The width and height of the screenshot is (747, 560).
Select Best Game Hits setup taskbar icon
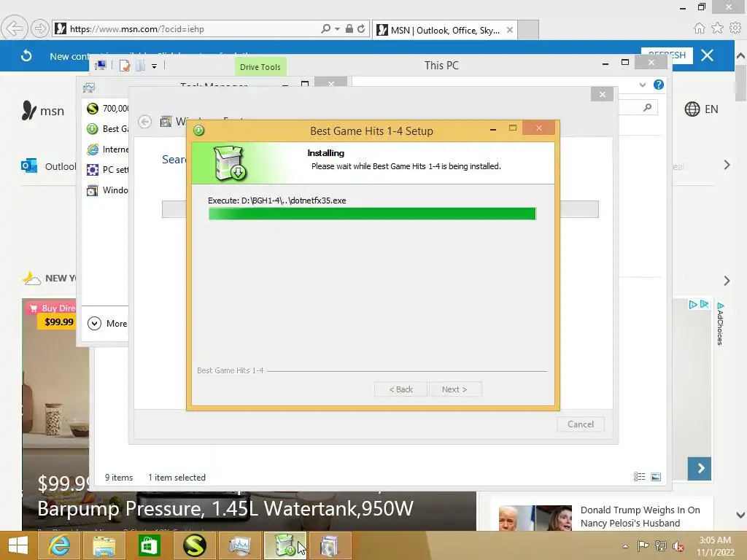pyautogui.click(x=285, y=545)
